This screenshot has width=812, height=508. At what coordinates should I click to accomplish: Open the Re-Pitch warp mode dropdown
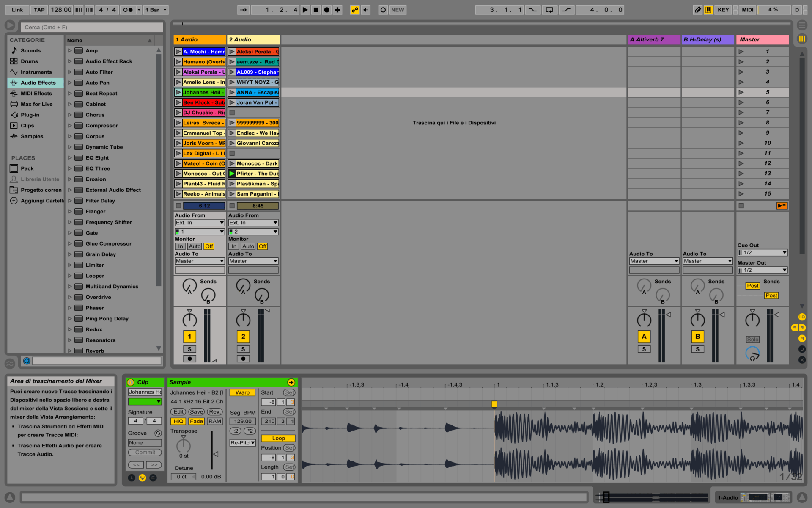(243, 443)
